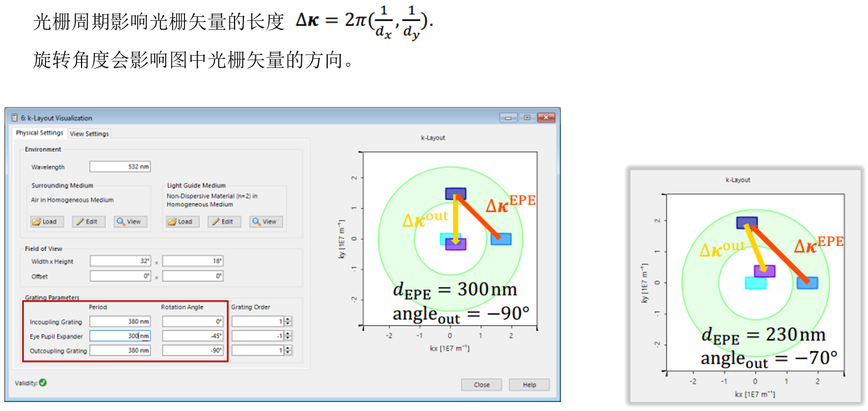View the Light Guide Medium details
868x411 pixels.
point(267,221)
